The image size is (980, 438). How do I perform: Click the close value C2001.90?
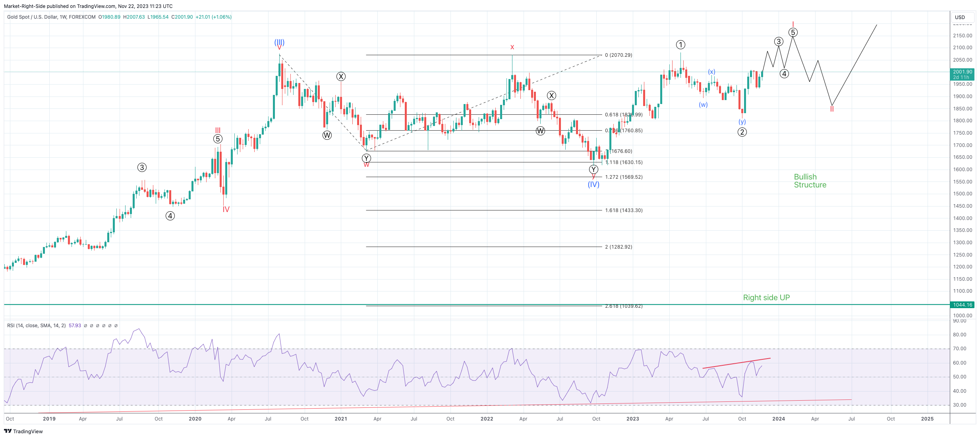tap(182, 17)
